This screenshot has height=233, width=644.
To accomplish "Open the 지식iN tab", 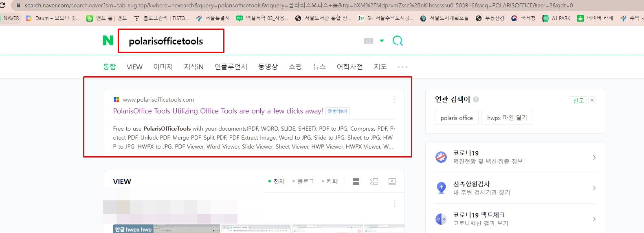I will (x=193, y=67).
